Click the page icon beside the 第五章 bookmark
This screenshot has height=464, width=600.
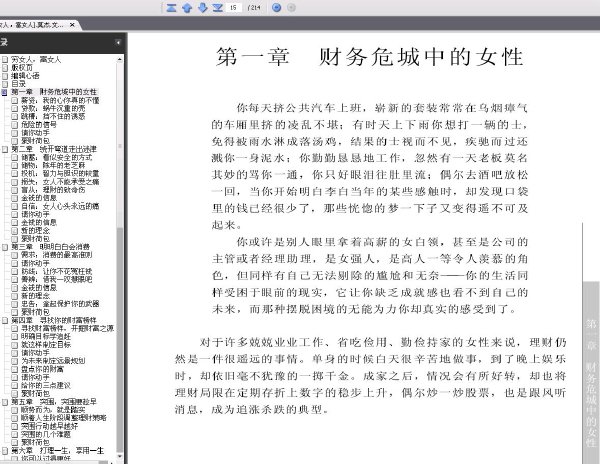point(4,402)
